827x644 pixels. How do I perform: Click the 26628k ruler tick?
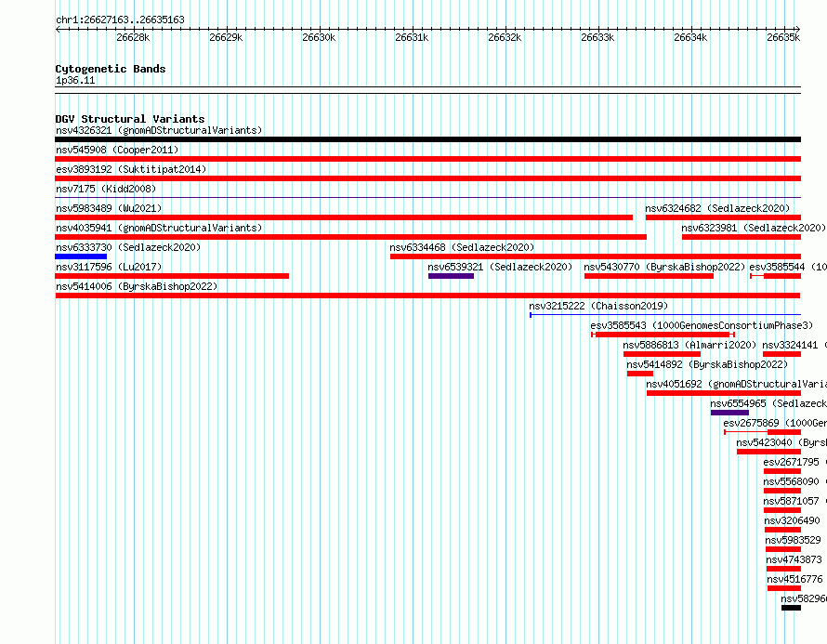134,37
